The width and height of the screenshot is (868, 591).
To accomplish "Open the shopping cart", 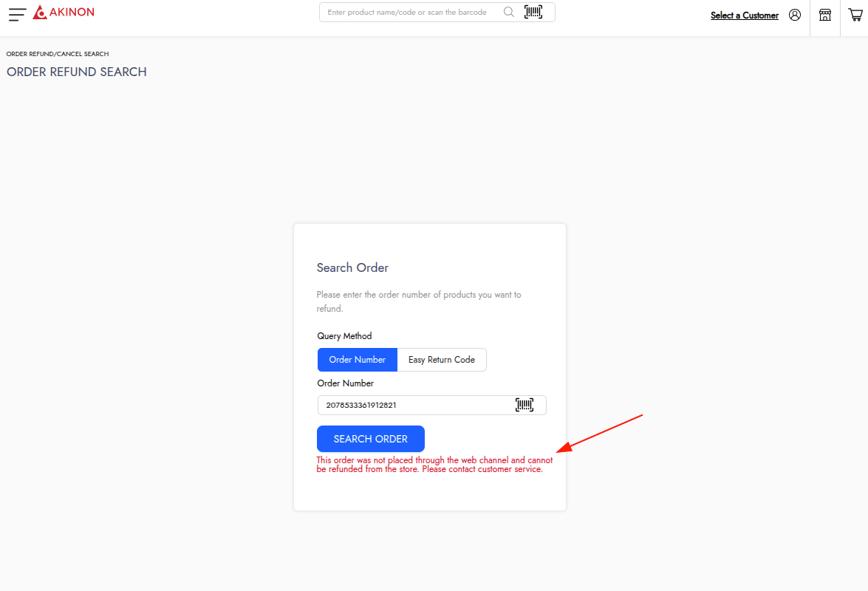I will click(x=855, y=15).
